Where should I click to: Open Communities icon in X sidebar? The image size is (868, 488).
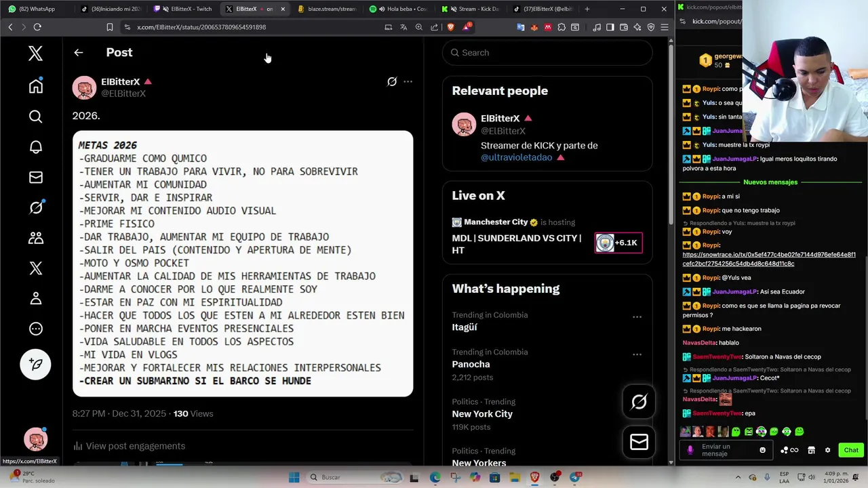tap(36, 238)
